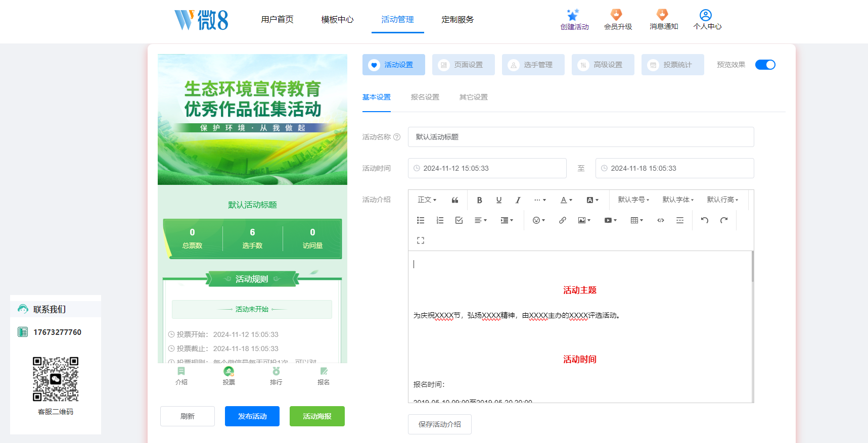
Task: Open 个人中心 profile
Action: pos(707,20)
